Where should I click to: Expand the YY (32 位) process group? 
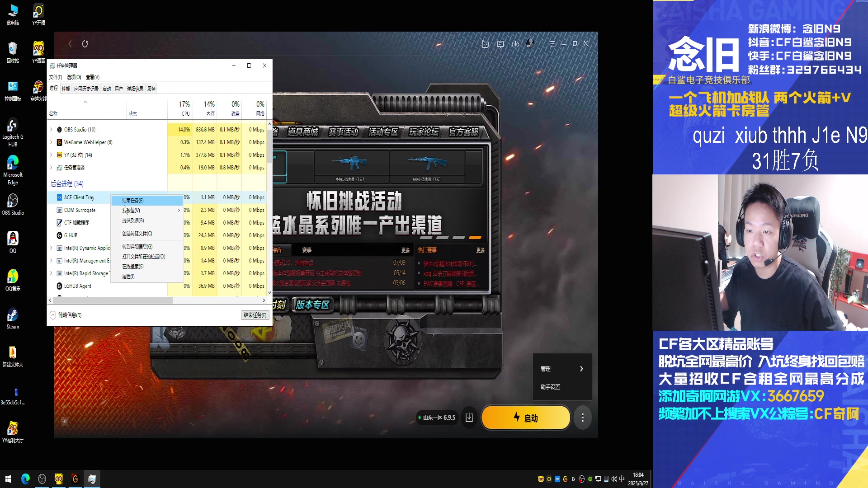[51, 155]
